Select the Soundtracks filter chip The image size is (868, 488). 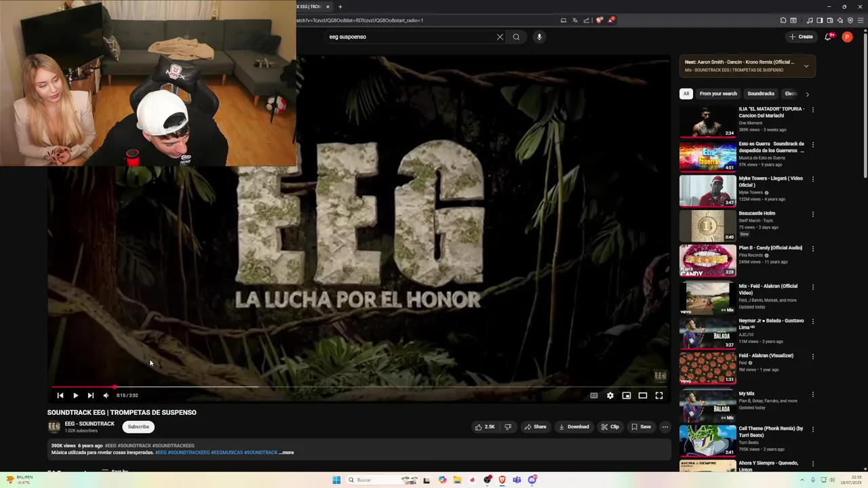(761, 94)
